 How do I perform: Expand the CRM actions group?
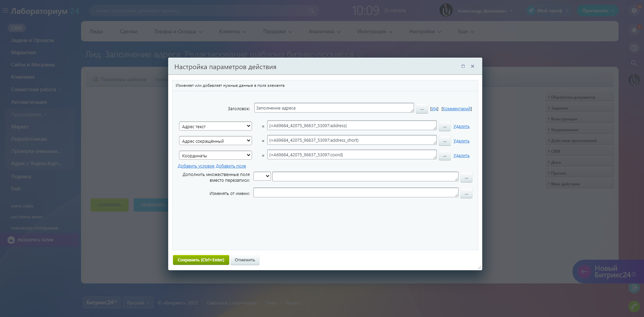pos(580,152)
